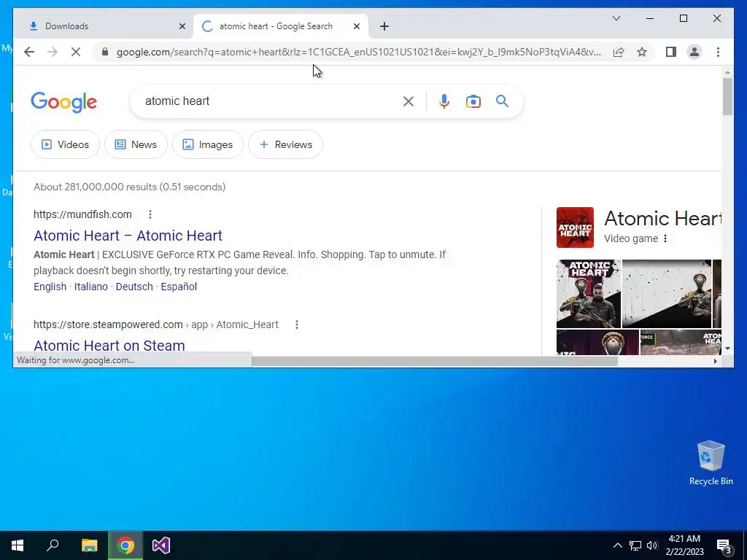This screenshot has height=560, width=747.
Task: Open options dots next to mundfish.com
Action: (x=150, y=214)
